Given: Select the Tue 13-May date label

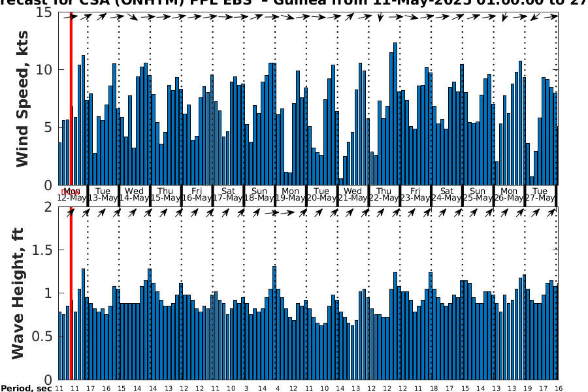Looking at the screenshot, I should tap(103, 194).
